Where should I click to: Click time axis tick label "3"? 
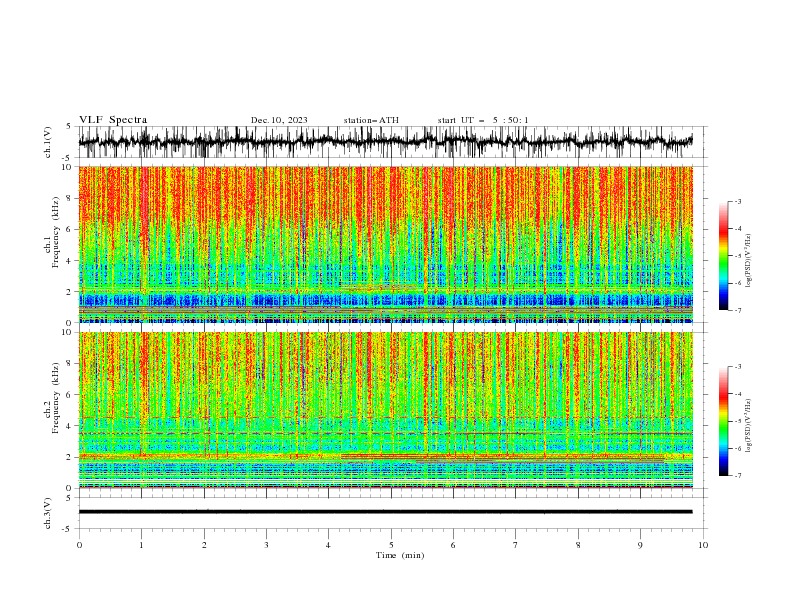coord(266,545)
